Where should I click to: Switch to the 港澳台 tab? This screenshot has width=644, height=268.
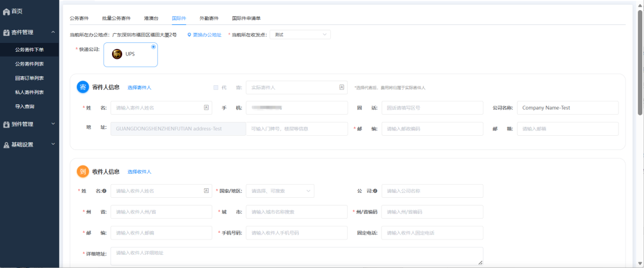[x=151, y=18]
